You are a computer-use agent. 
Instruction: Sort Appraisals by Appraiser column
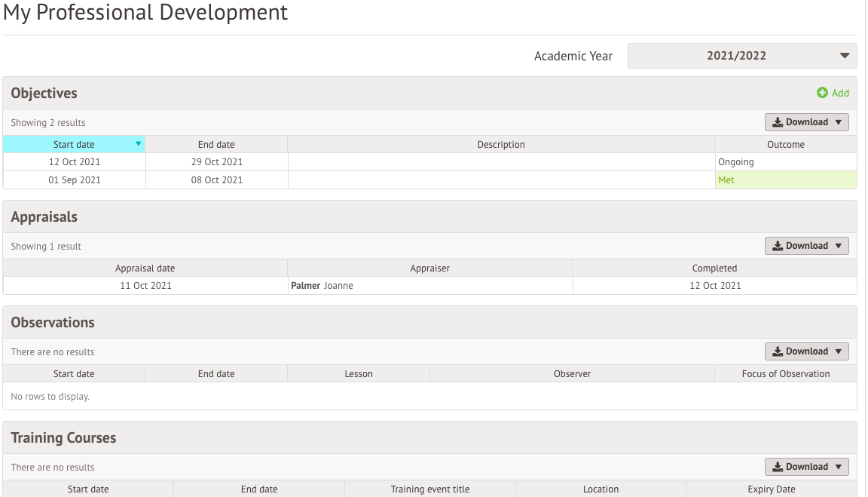click(430, 268)
